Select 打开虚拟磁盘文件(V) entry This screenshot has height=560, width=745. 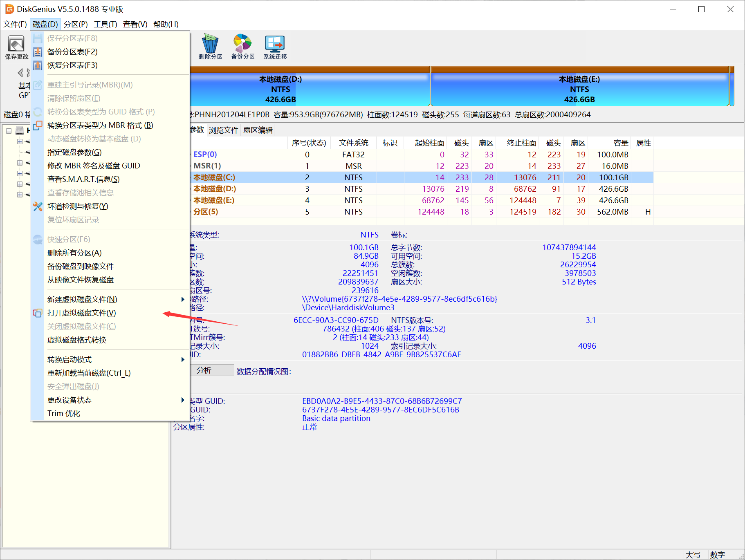(x=110, y=313)
